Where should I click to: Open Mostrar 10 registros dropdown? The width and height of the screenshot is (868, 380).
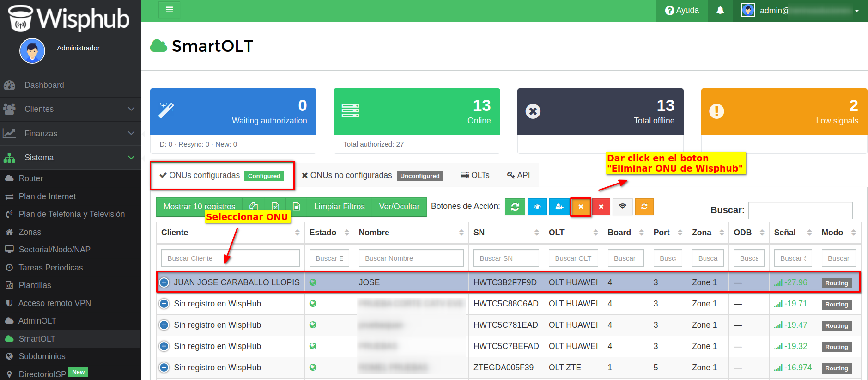199,207
